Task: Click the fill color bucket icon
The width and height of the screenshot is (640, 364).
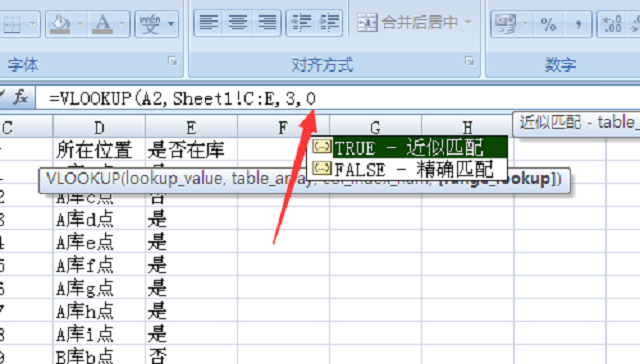Action: [x=61, y=24]
